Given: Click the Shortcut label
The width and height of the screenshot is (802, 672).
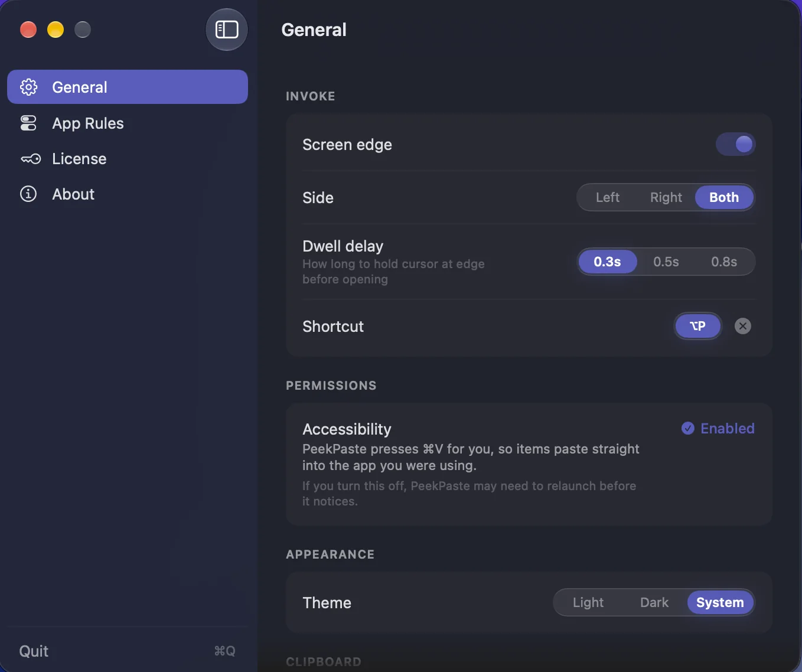Looking at the screenshot, I should [333, 327].
